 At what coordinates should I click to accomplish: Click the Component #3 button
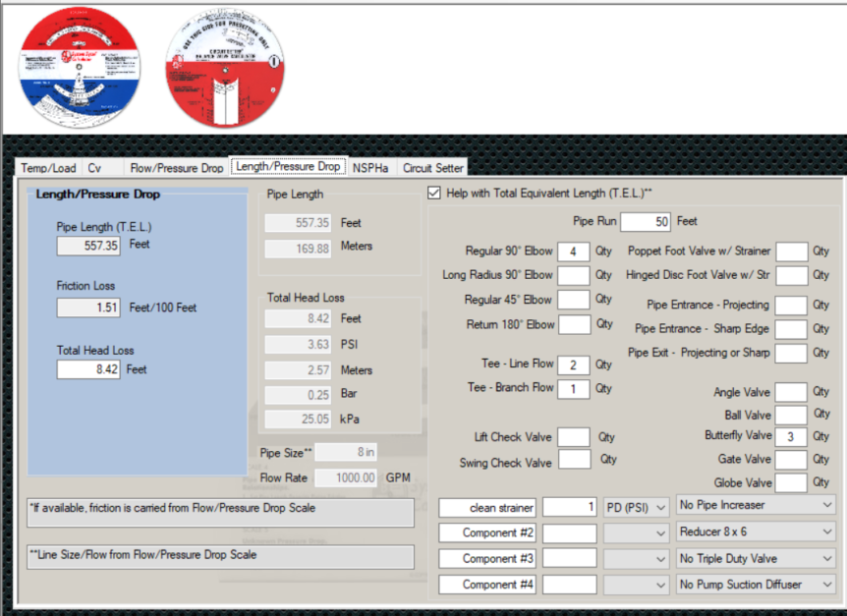tap(486, 558)
